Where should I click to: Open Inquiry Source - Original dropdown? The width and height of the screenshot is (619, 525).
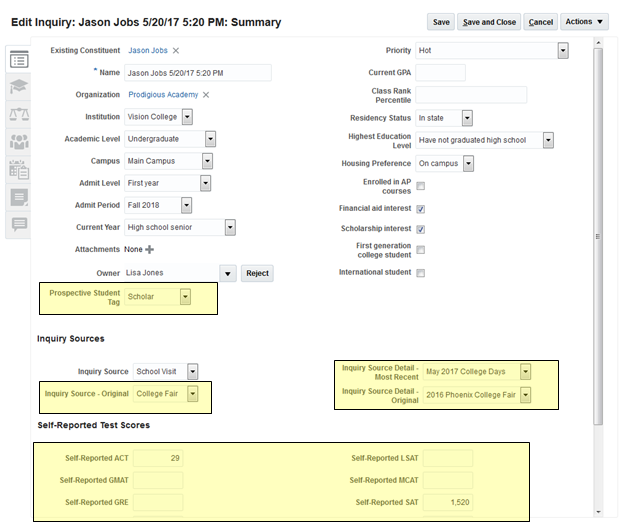coord(192,394)
